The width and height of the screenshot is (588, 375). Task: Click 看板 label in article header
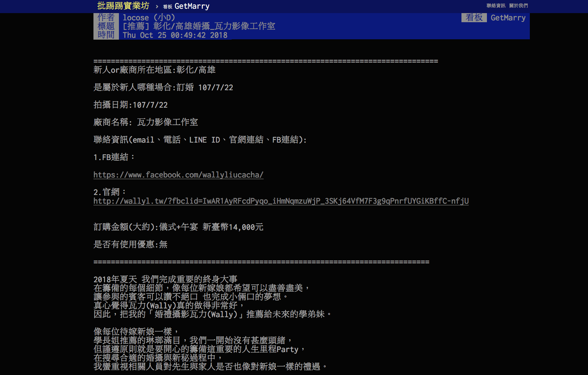[474, 17]
